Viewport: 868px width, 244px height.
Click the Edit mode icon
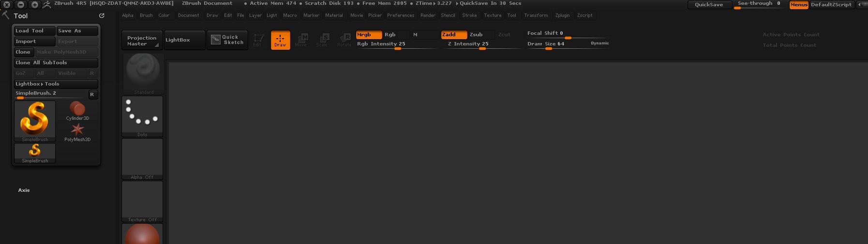point(258,40)
